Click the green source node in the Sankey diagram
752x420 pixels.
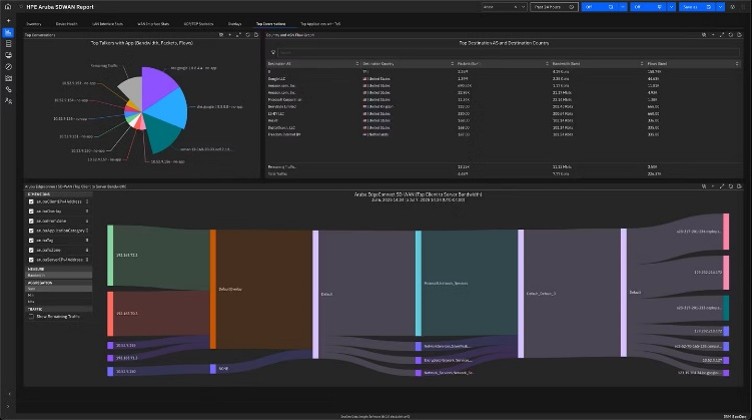[110, 256]
